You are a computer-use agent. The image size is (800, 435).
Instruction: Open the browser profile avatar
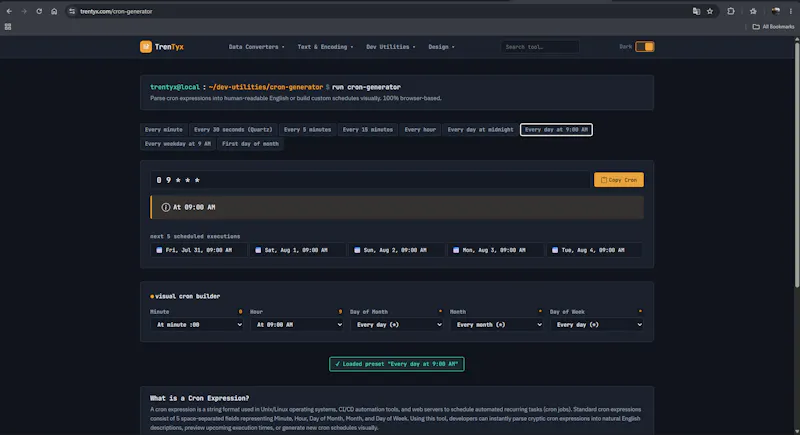[x=776, y=11]
